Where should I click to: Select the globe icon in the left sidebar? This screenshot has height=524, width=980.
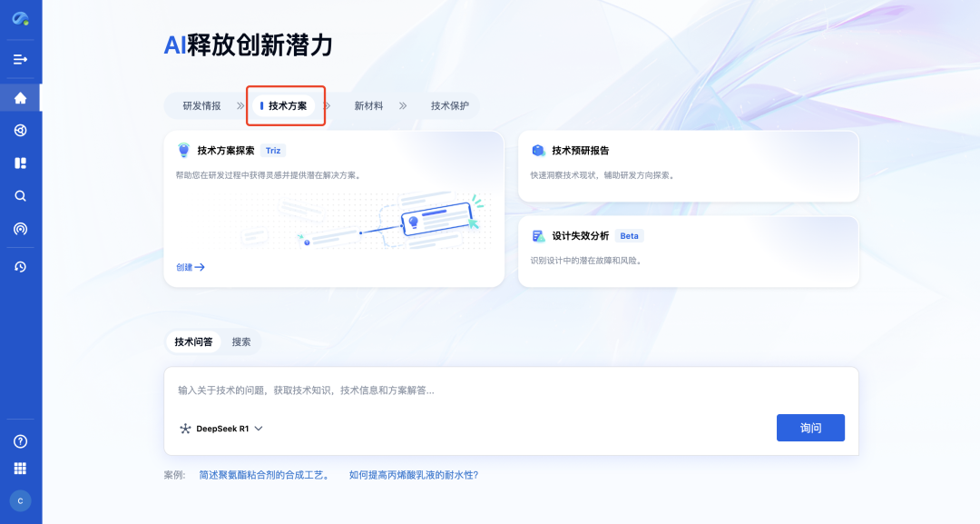coord(20,130)
